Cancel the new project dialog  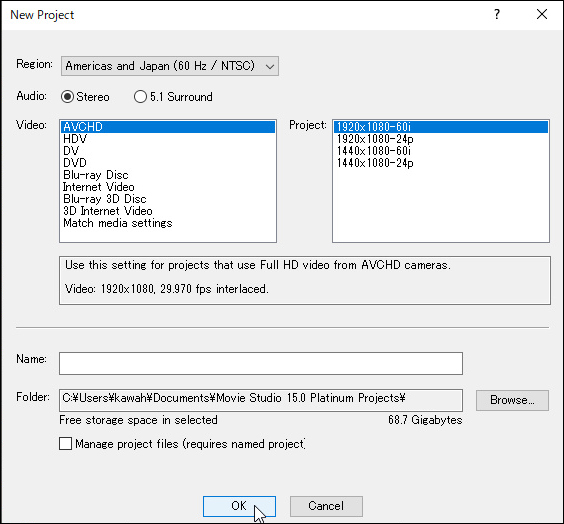click(326, 506)
